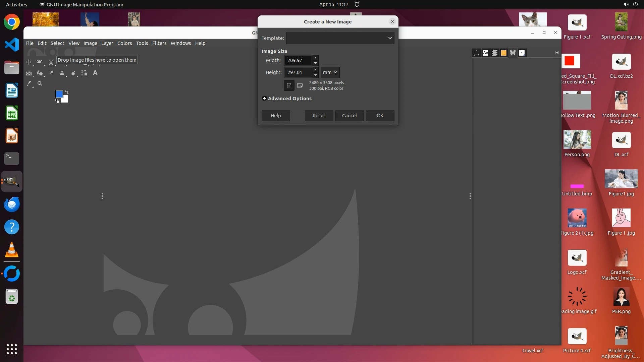Open the Template dropdown

click(x=340, y=38)
